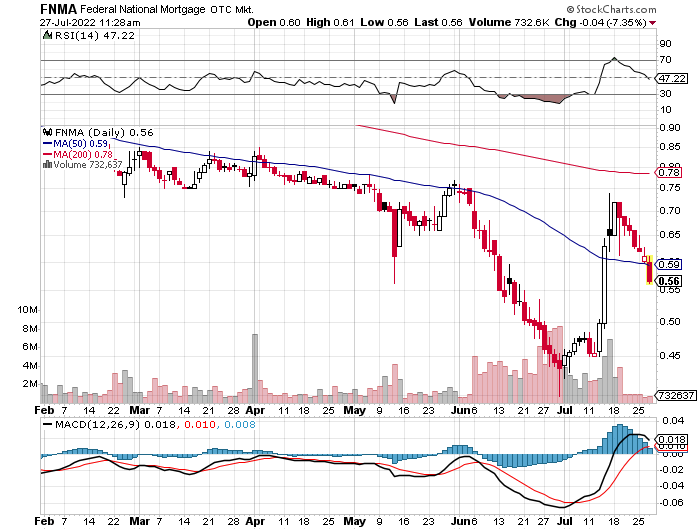The width and height of the screenshot is (700, 530).
Task: Click the volume bars icon in the legend
Action: coord(47,164)
